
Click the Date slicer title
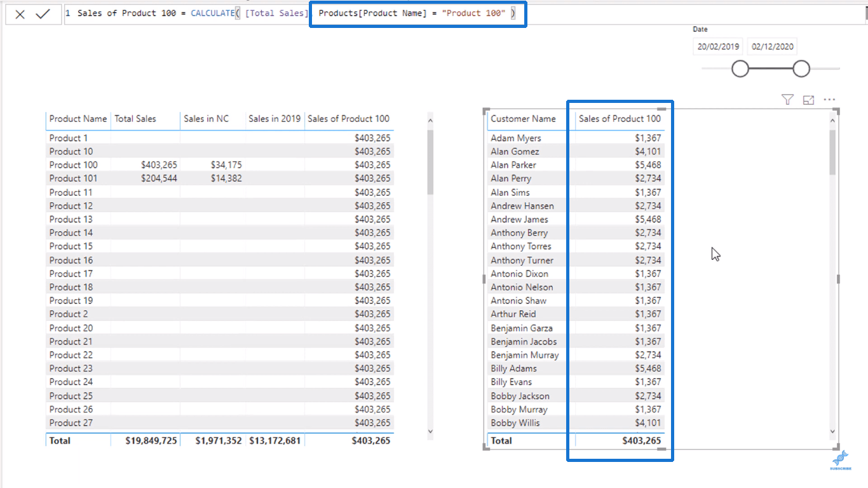pos(700,29)
